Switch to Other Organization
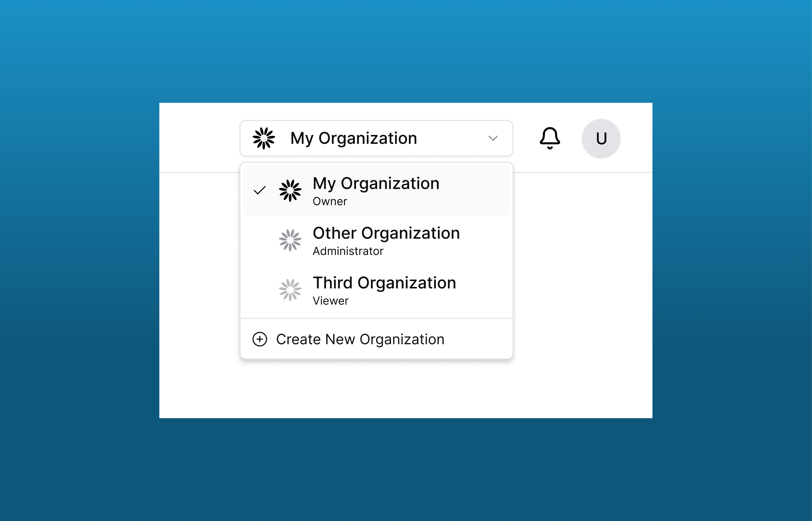 click(386, 233)
